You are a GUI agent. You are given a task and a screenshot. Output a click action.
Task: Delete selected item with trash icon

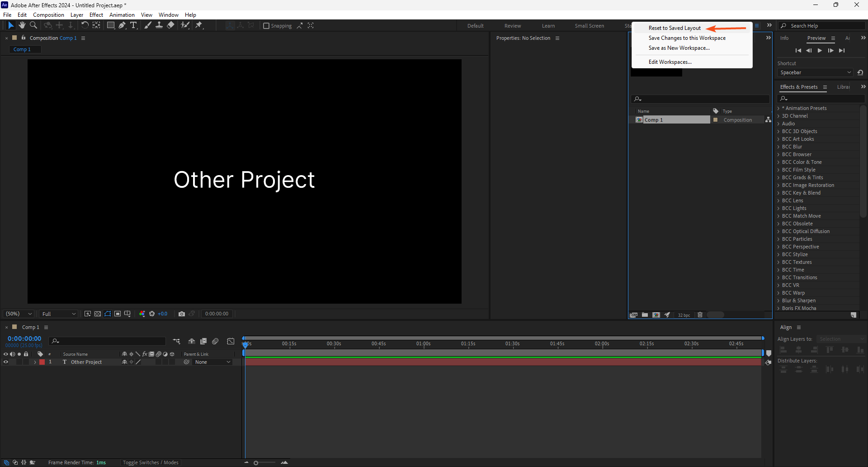tap(700, 315)
